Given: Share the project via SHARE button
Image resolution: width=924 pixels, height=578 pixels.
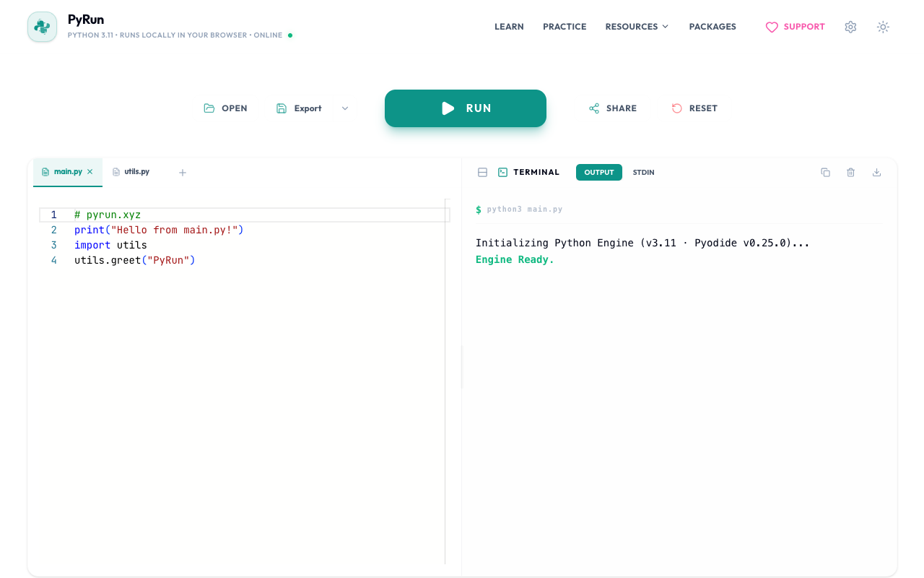Looking at the screenshot, I should [613, 108].
